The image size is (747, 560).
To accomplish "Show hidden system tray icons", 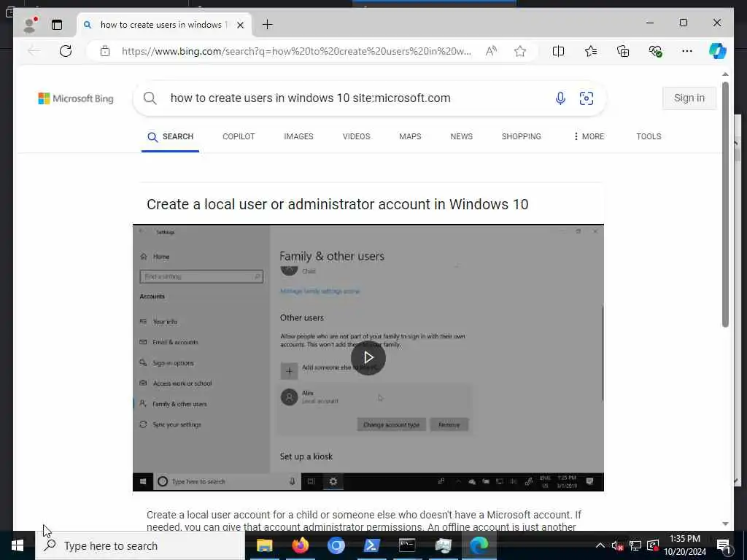I will pyautogui.click(x=600, y=545).
